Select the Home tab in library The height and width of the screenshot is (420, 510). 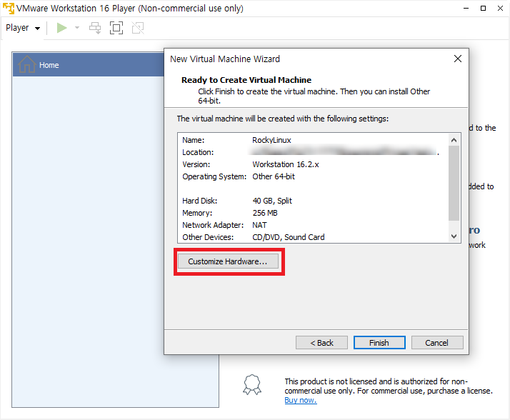89,64
